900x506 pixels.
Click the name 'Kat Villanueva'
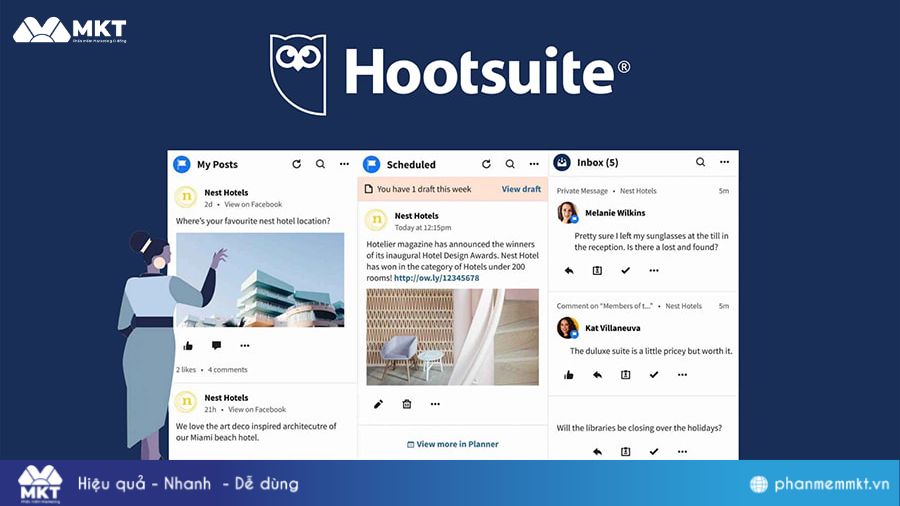(x=612, y=328)
